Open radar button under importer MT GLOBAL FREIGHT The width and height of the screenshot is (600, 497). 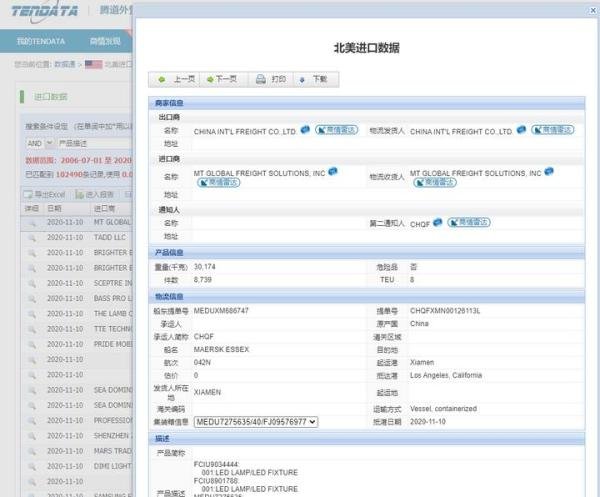pos(218,183)
